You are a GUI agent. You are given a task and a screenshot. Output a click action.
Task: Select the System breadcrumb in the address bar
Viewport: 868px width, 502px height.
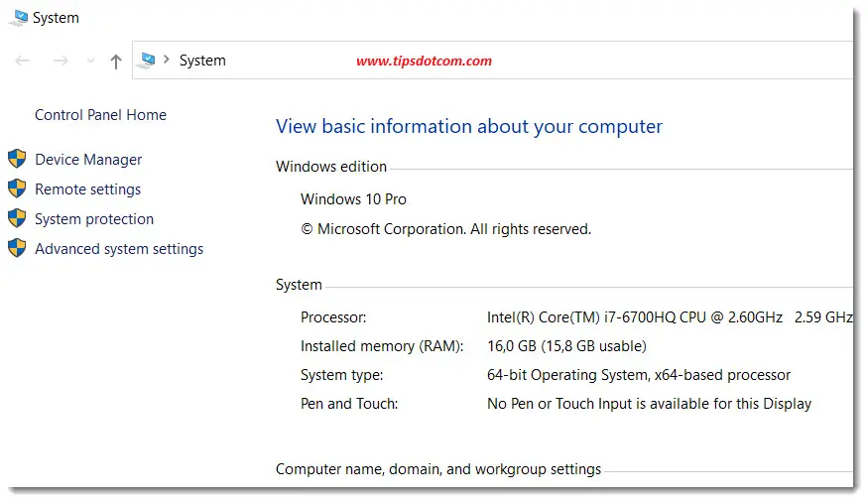pos(202,61)
